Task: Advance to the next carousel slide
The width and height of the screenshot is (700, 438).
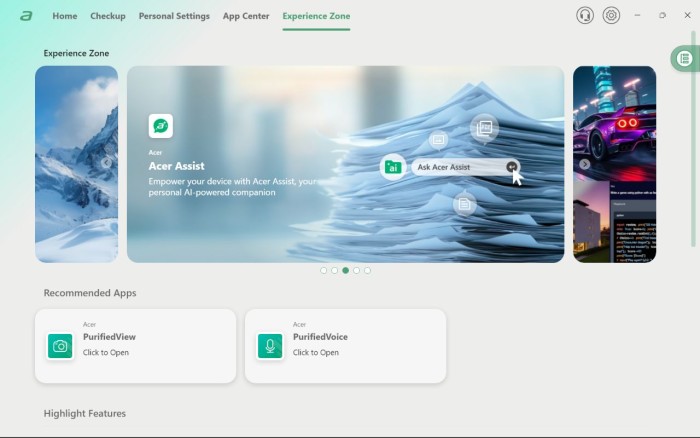Action: (585, 164)
